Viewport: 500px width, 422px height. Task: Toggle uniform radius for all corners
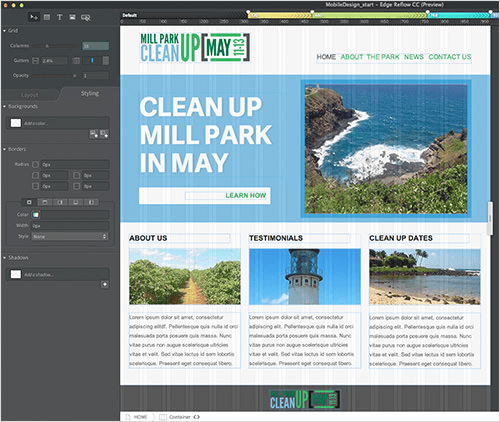[35, 165]
